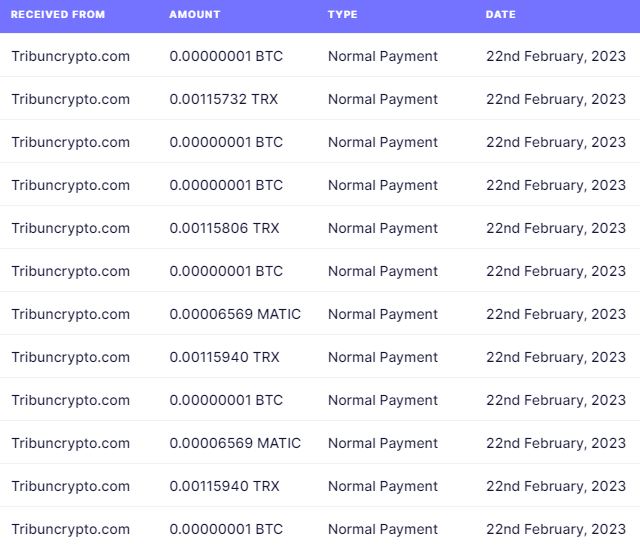Select the 0.00115732 TRX amount cell
This screenshot has width=640, height=547.
click(224, 99)
